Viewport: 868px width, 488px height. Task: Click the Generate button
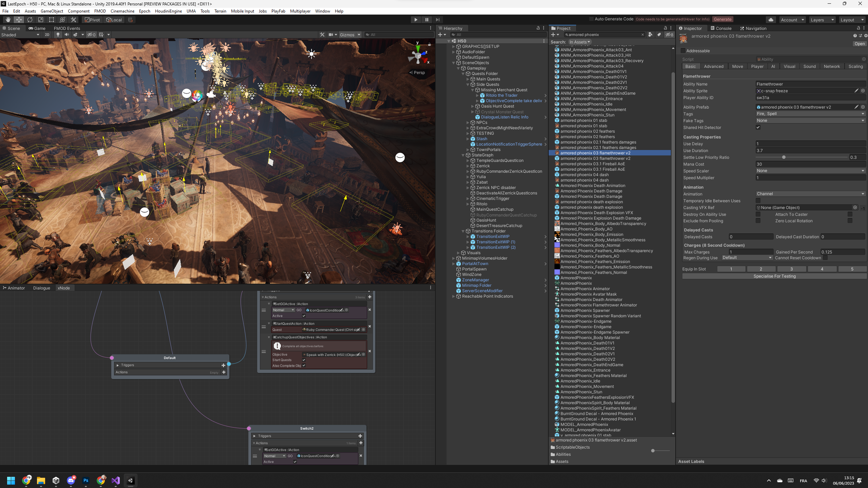(722, 19)
